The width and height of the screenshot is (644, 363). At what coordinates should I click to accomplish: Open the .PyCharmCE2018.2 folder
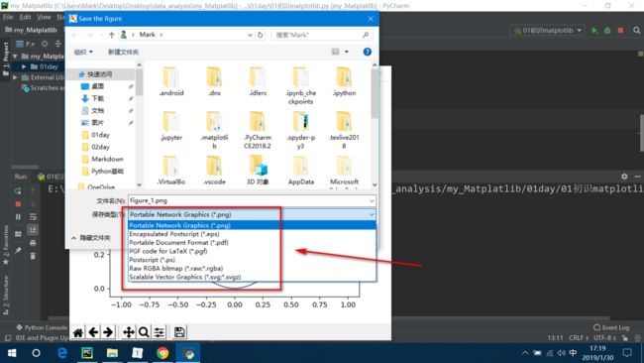[x=258, y=130]
